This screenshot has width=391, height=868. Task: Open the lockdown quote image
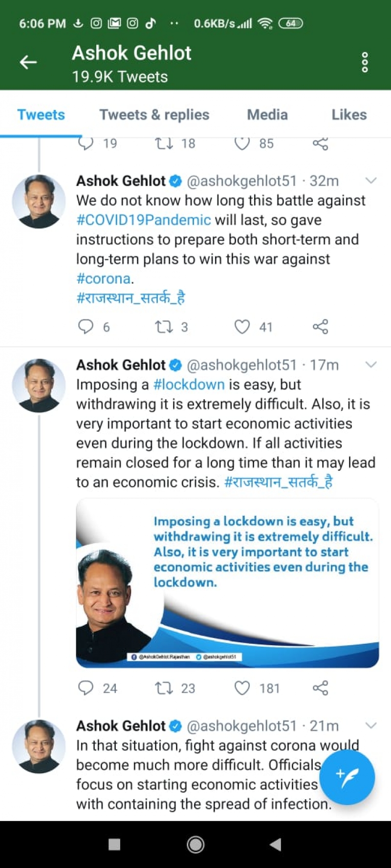pos(227,583)
